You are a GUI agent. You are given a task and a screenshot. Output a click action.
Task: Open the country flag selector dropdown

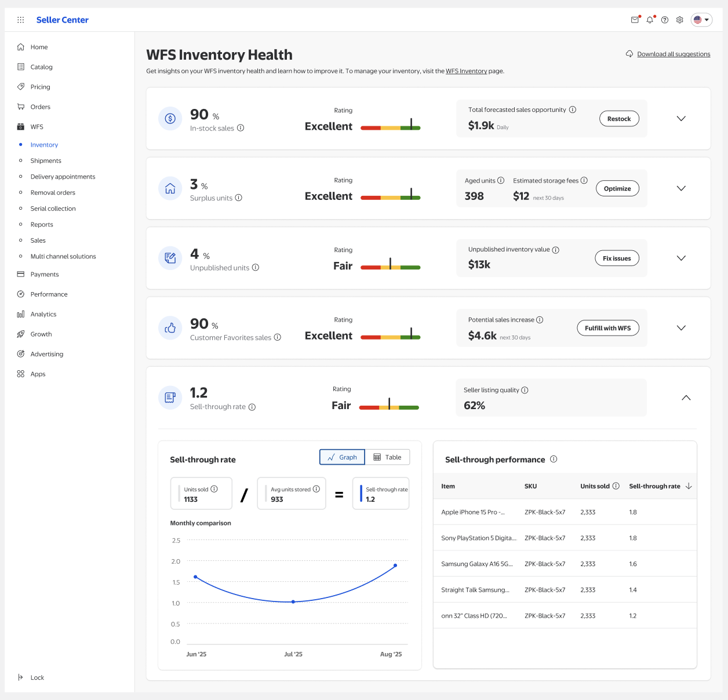tap(701, 20)
